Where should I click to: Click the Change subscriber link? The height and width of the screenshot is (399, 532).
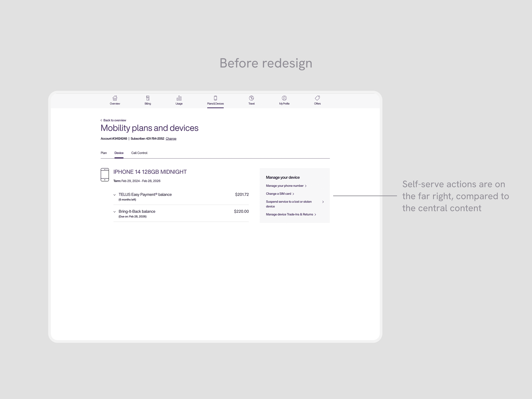pyautogui.click(x=171, y=138)
